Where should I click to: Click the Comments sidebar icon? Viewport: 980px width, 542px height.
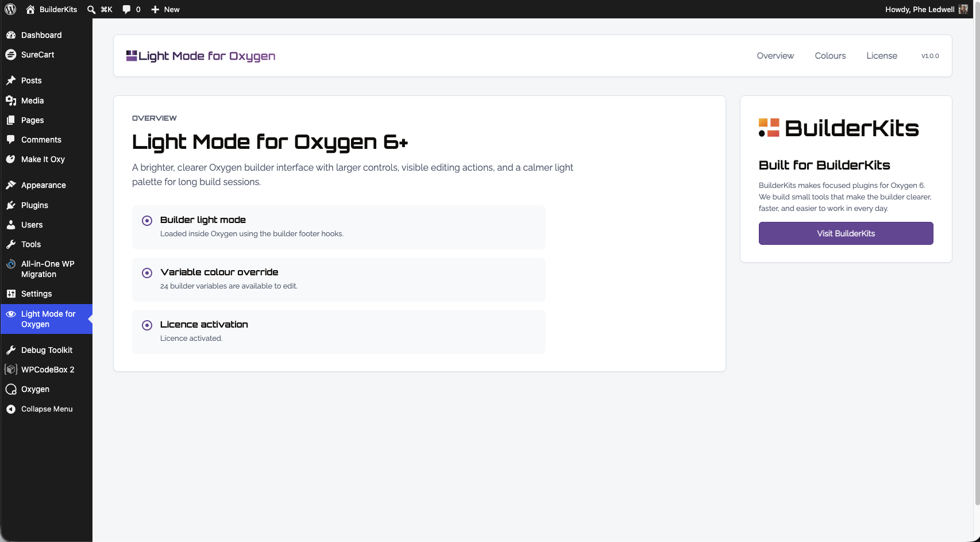coord(11,140)
